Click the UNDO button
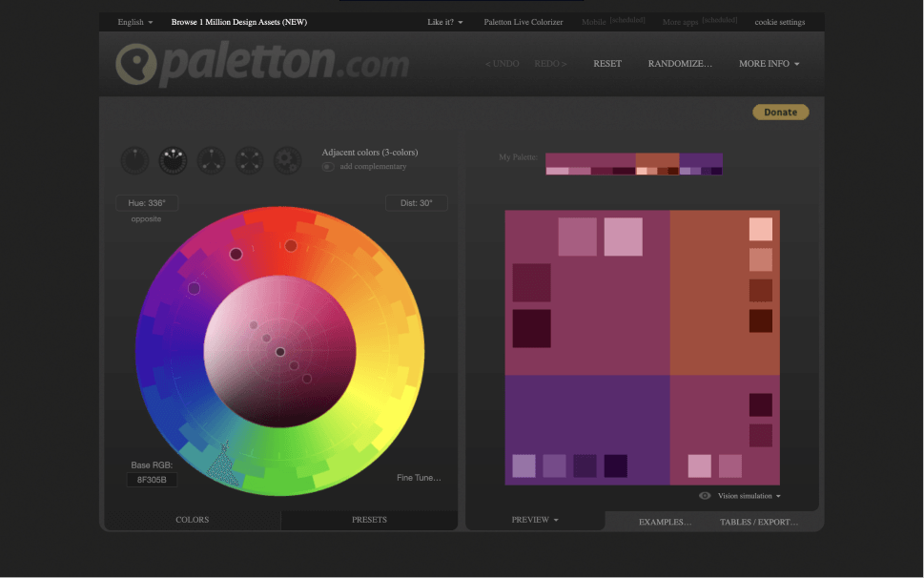 pos(503,64)
